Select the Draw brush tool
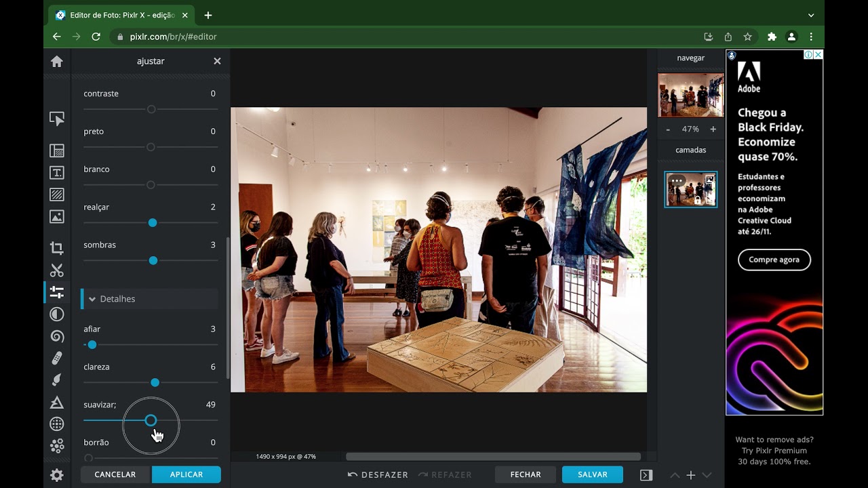This screenshot has height=488, width=868. 57,380
